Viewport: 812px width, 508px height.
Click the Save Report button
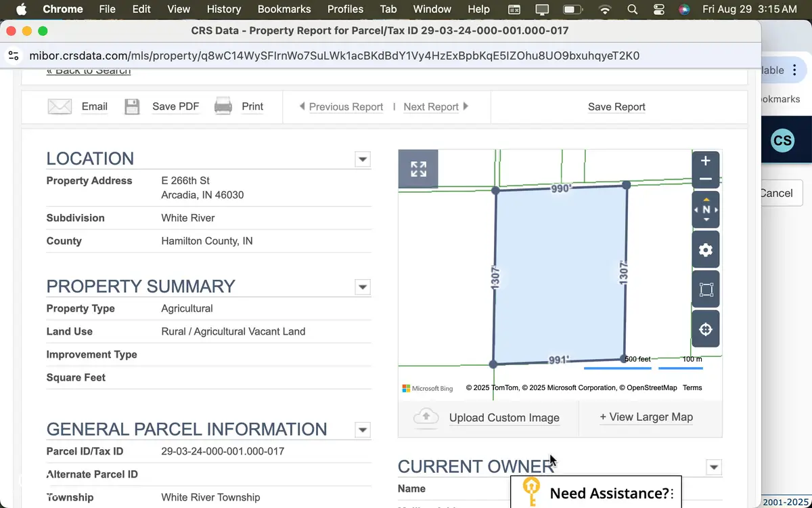[x=616, y=106]
